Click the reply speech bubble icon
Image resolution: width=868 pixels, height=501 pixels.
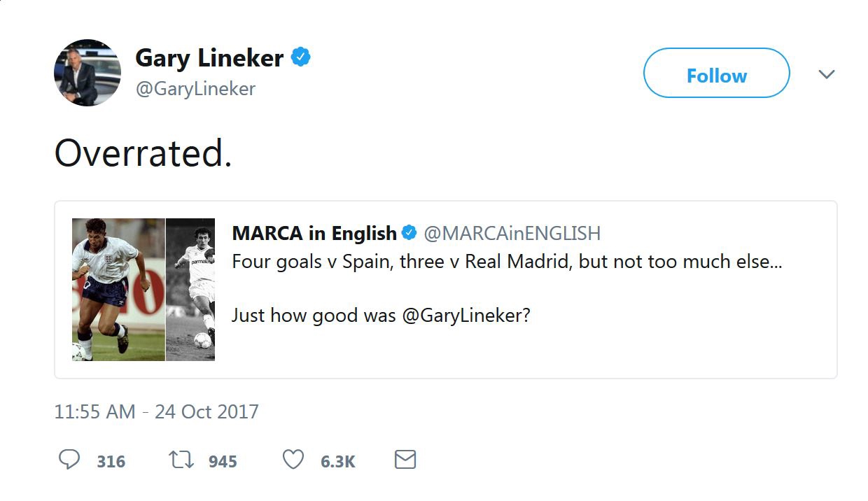coord(69,460)
